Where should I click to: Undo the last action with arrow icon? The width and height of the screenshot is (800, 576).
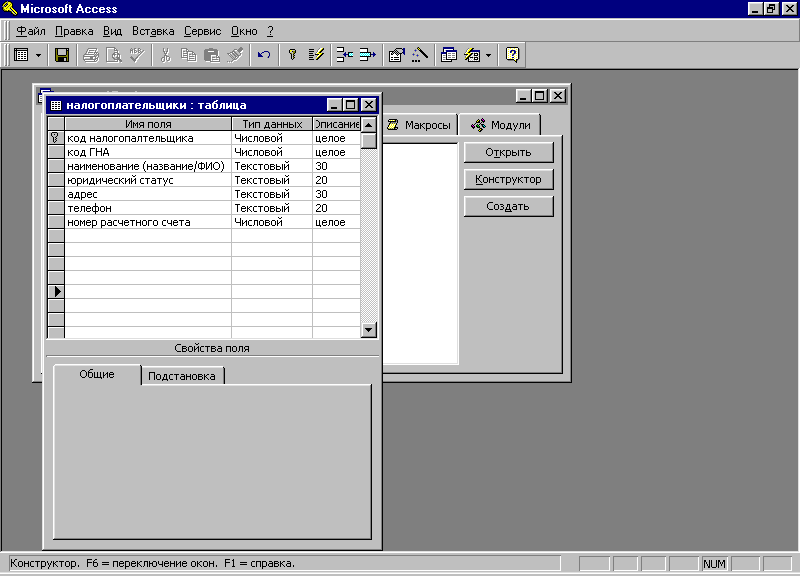click(264, 55)
